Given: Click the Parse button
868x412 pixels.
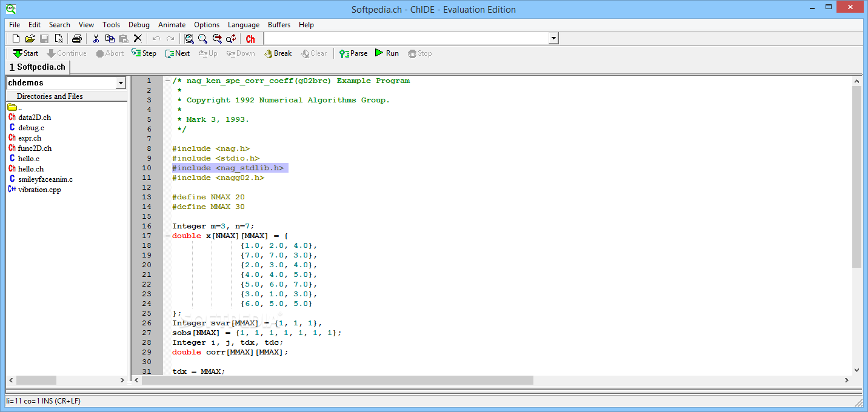Looking at the screenshot, I should point(353,53).
